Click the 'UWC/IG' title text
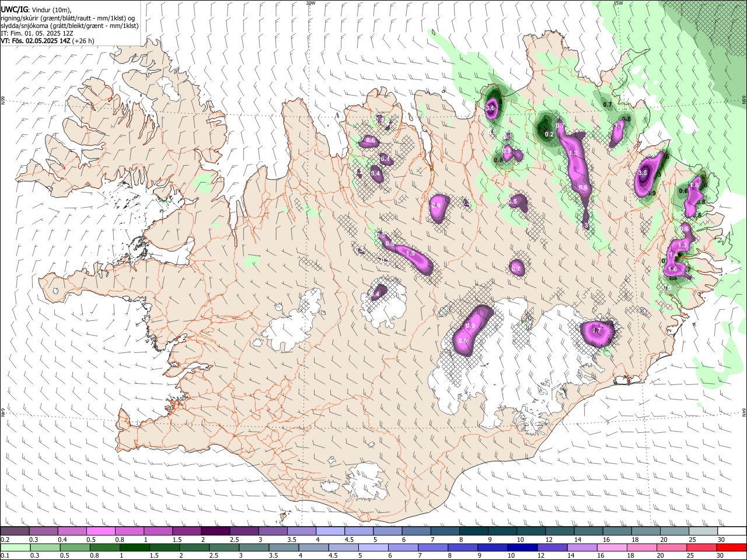 point(14,9)
